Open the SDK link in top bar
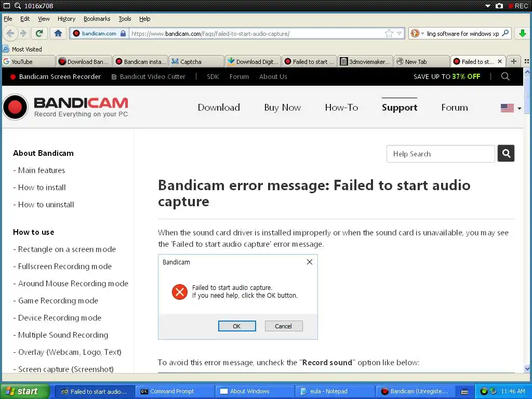 tap(212, 77)
